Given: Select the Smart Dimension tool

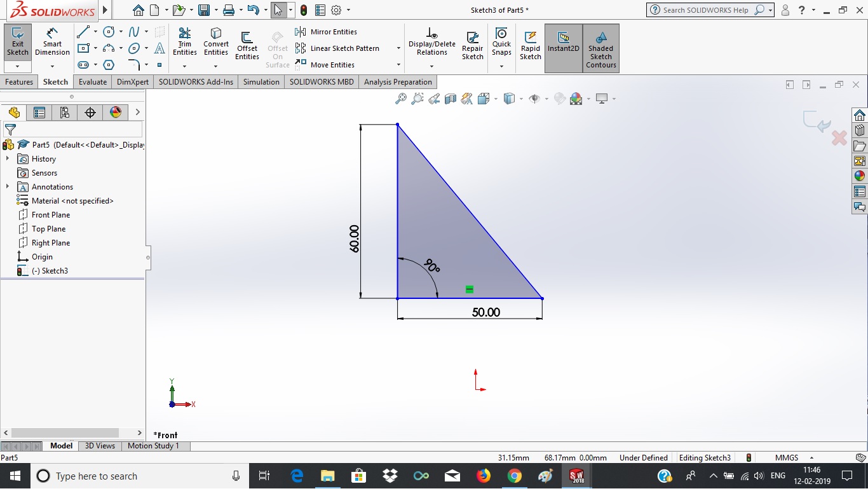Looking at the screenshot, I should tap(52, 42).
